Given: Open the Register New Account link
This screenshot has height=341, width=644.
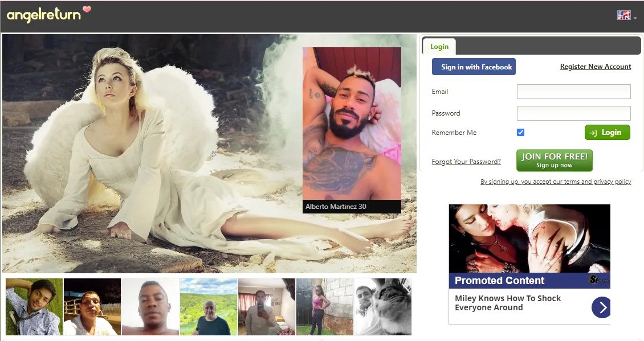Looking at the screenshot, I should [595, 67].
